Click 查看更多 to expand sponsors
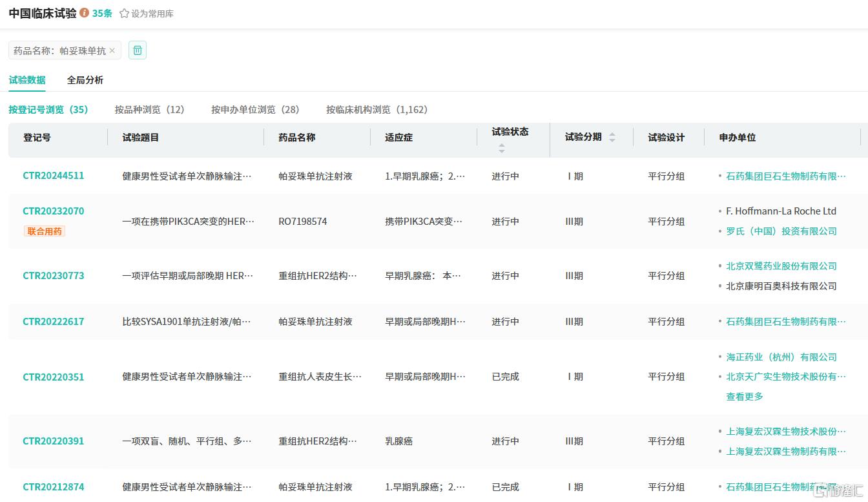868x502 pixels. (745, 397)
